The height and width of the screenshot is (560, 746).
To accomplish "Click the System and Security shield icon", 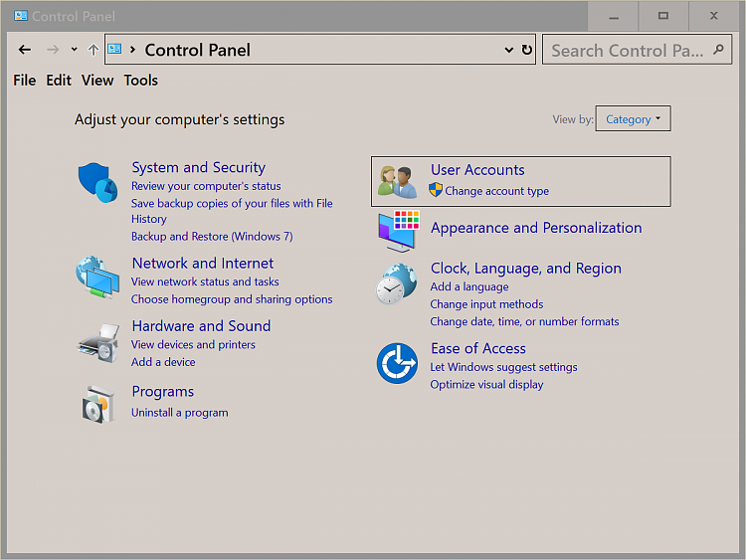I will click(x=98, y=183).
